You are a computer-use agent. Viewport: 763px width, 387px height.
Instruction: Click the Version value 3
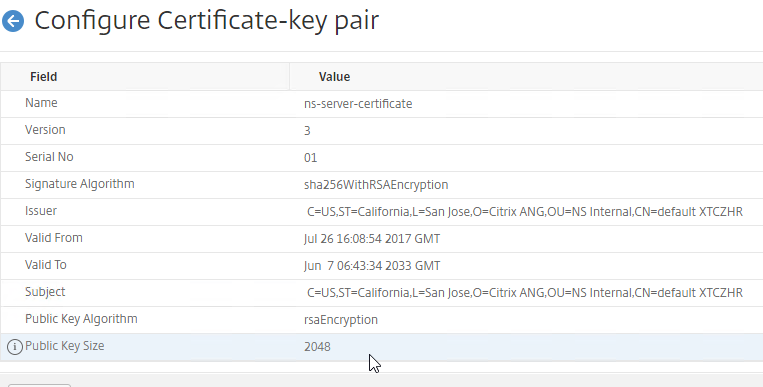tap(307, 131)
